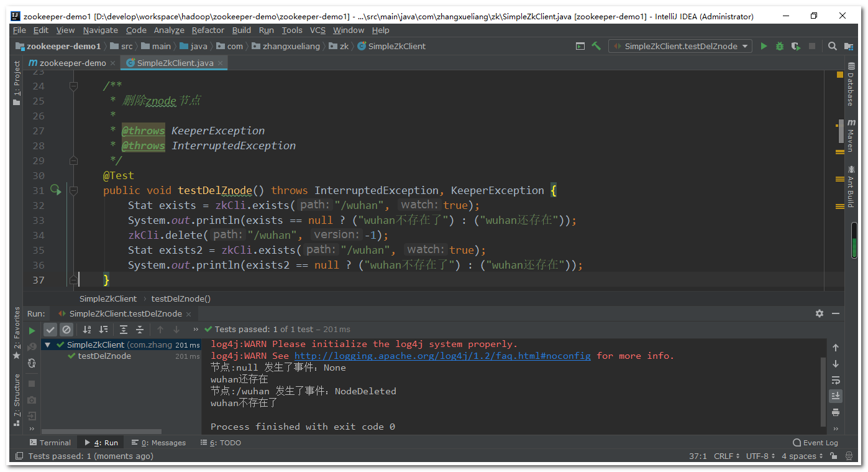Toggle the Database side panel
Image resolution: width=868 pixels, height=472 pixels.
click(x=851, y=85)
